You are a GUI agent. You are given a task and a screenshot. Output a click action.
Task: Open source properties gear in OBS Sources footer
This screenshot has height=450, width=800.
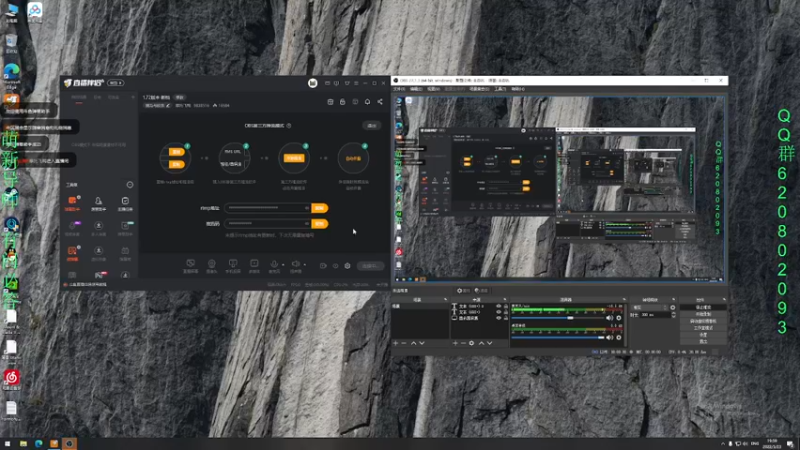click(x=471, y=343)
